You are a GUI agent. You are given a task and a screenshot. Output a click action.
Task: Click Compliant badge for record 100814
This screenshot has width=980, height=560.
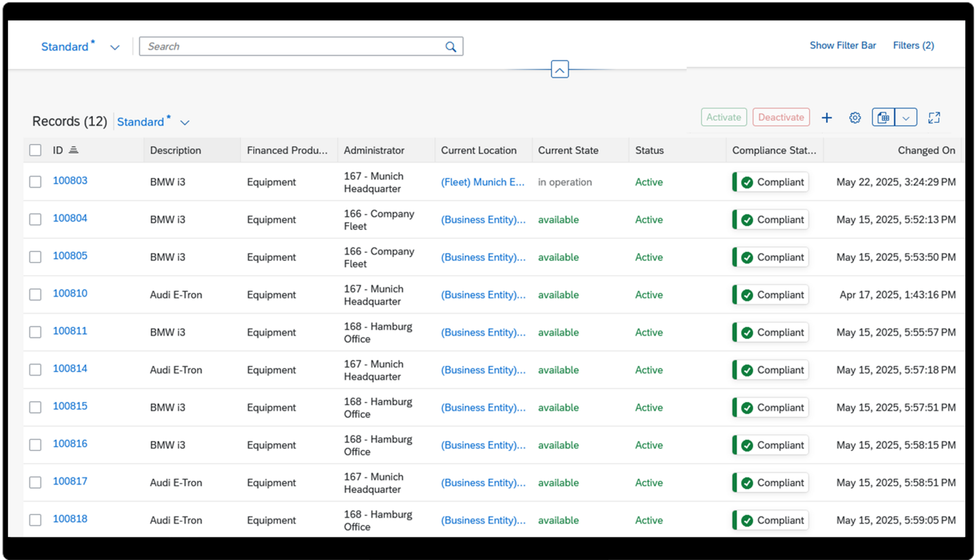770,370
